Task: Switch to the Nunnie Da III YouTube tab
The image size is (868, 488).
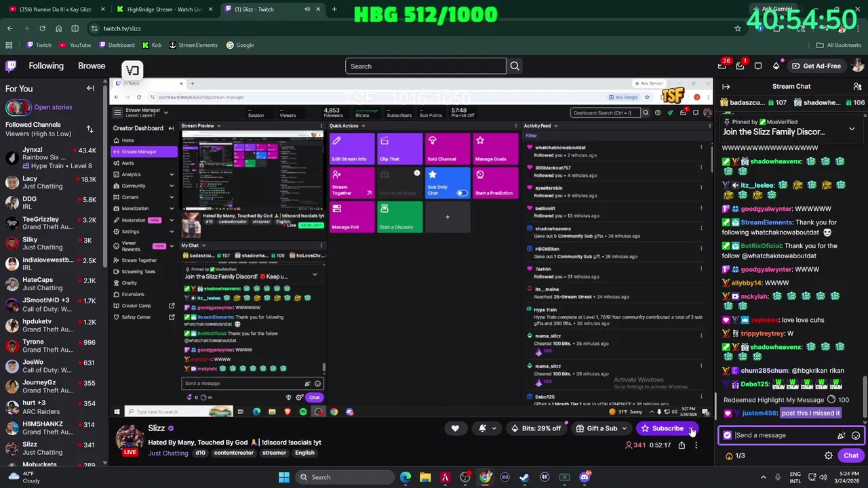Action: tap(56, 9)
